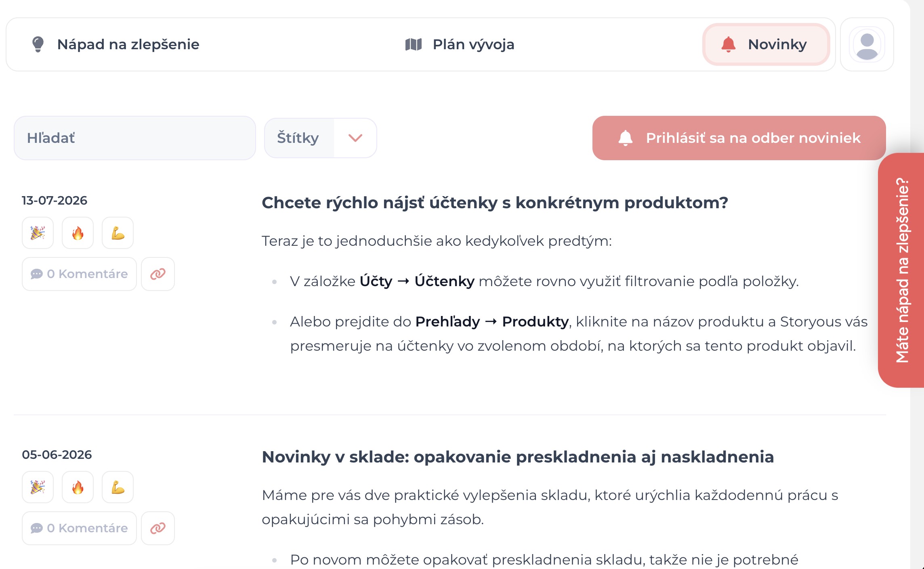924x569 pixels.
Task: Open 0 Komentáre on 13-07-2026 post
Action: (79, 274)
